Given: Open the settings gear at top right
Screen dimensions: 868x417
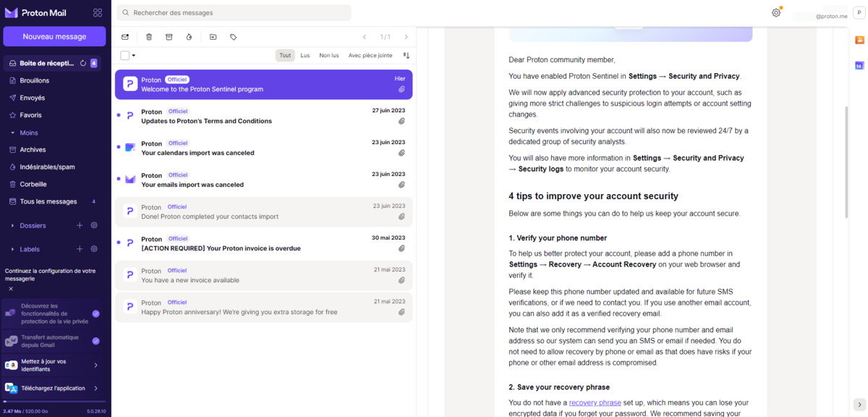Looking at the screenshot, I should [x=776, y=13].
